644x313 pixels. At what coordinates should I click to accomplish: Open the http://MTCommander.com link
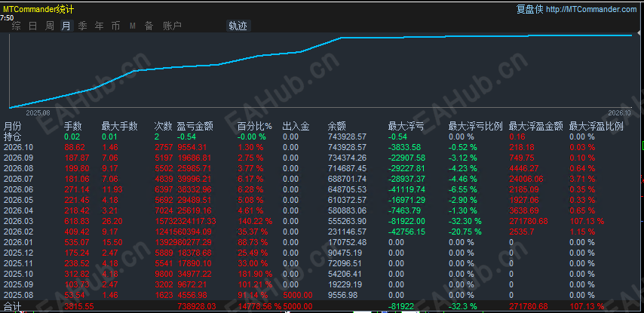[591, 10]
